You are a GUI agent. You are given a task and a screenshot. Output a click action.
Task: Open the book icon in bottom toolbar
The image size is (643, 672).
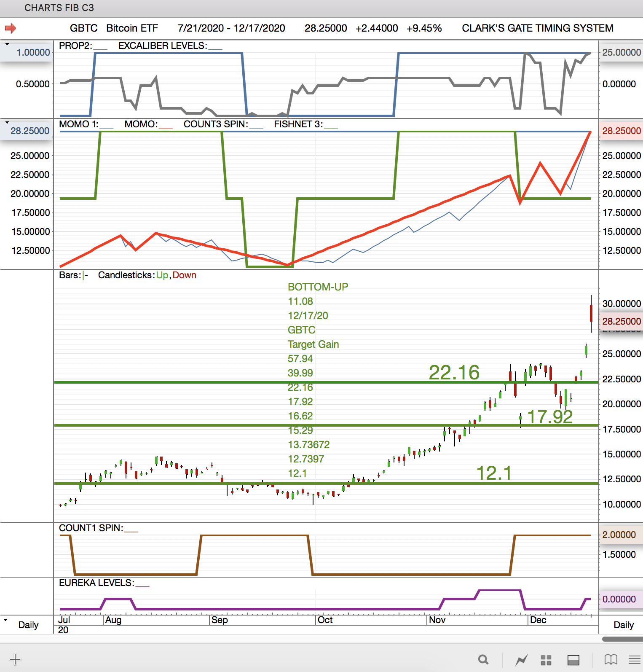611,659
